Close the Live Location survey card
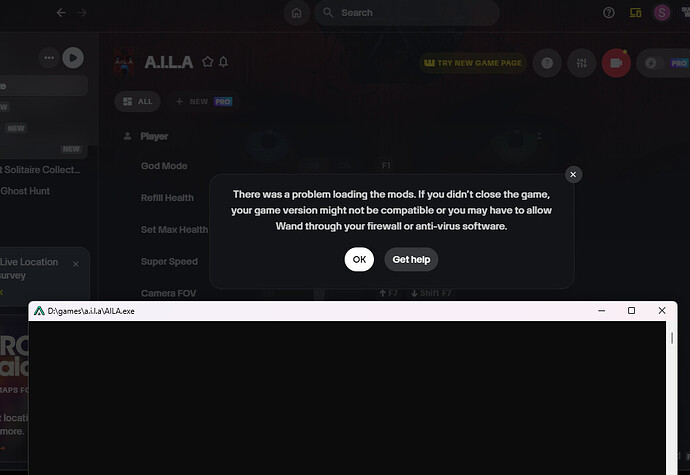 pyautogui.click(x=76, y=264)
